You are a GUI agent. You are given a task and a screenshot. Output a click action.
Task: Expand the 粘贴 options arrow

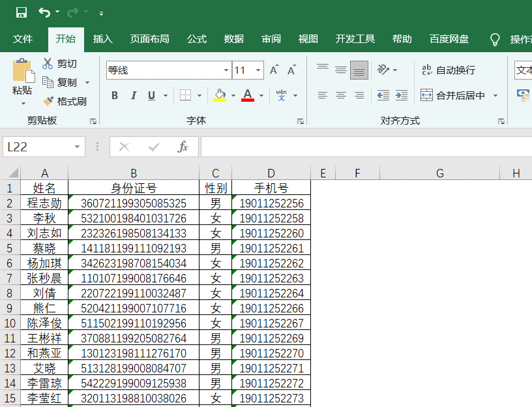click(x=23, y=103)
